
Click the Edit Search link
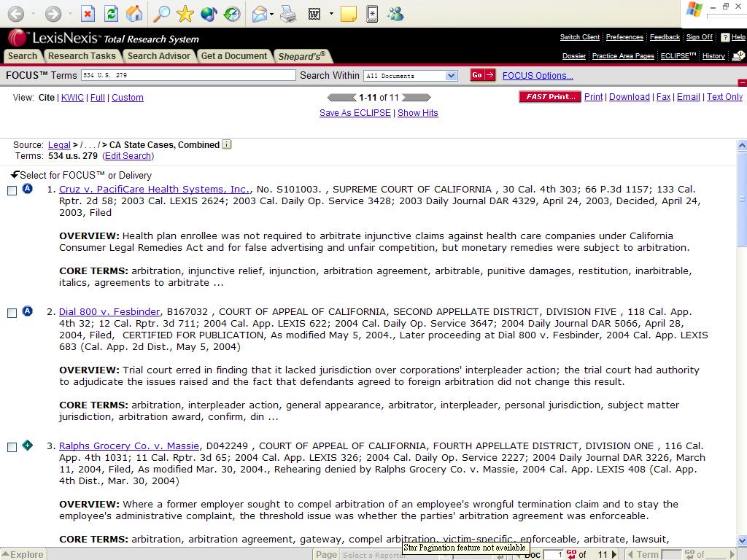128,156
